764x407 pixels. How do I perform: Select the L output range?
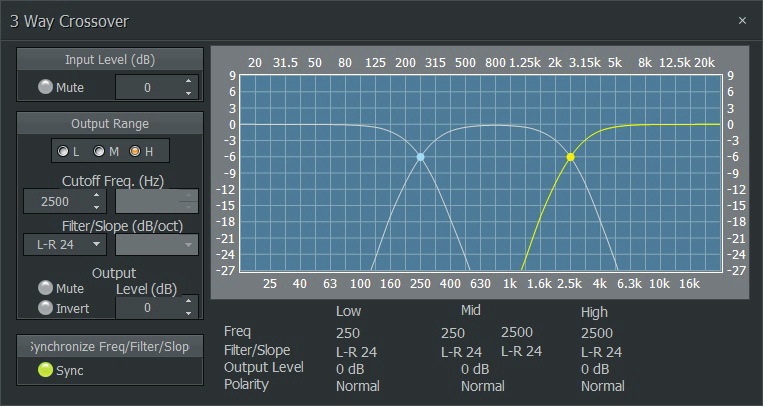click(x=66, y=151)
